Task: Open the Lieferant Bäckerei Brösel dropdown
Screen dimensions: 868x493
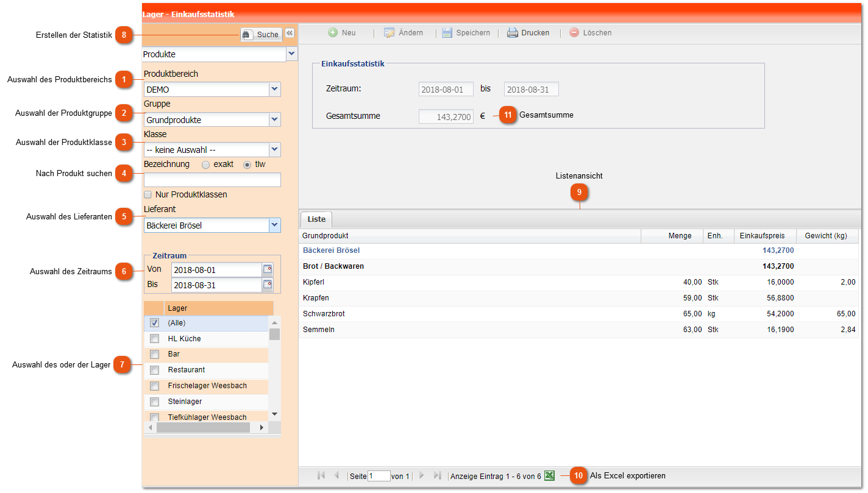Action: pos(275,225)
